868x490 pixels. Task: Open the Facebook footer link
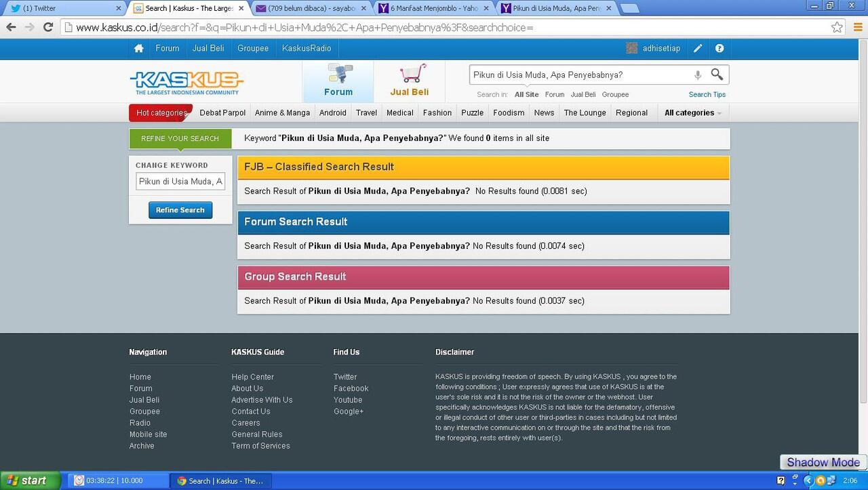(x=351, y=388)
